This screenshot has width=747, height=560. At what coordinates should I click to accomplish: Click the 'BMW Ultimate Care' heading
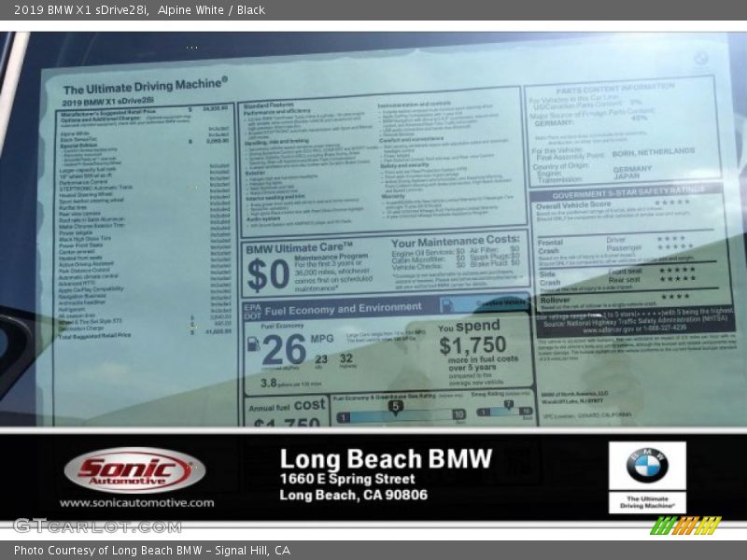(x=299, y=248)
